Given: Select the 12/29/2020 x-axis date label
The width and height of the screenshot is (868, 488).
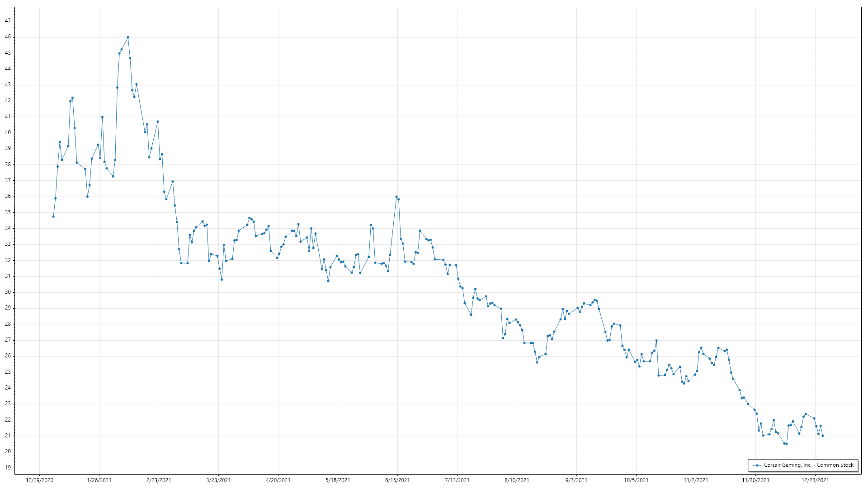Looking at the screenshot, I should 39,480.
